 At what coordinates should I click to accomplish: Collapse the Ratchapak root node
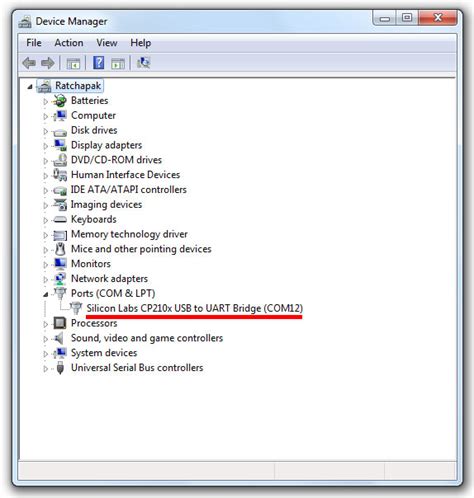(x=30, y=87)
